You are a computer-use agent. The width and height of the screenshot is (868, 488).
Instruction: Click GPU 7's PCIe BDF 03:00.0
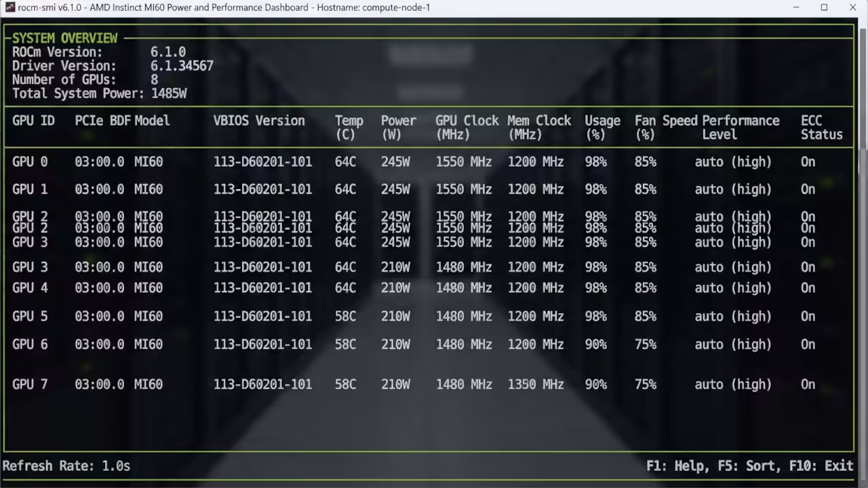pos(100,384)
